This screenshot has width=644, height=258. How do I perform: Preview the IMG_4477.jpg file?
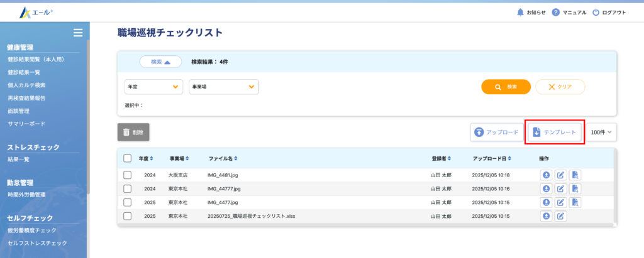[575, 202]
